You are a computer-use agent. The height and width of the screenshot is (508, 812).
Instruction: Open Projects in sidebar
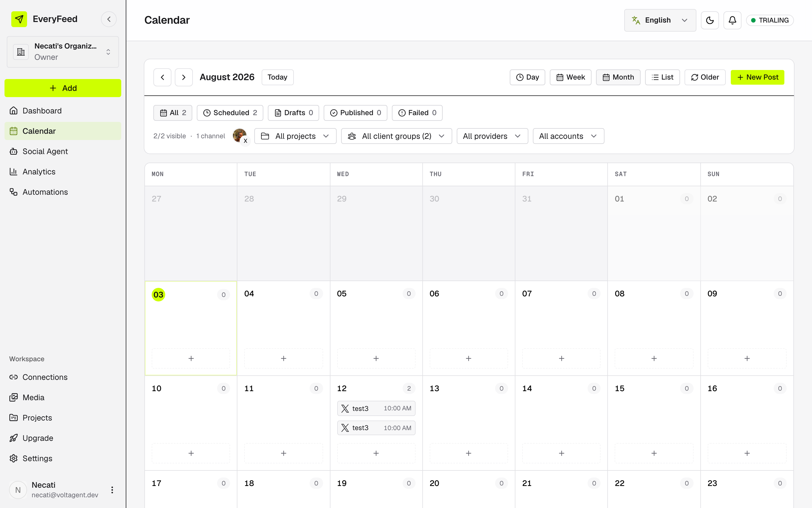(x=63, y=418)
